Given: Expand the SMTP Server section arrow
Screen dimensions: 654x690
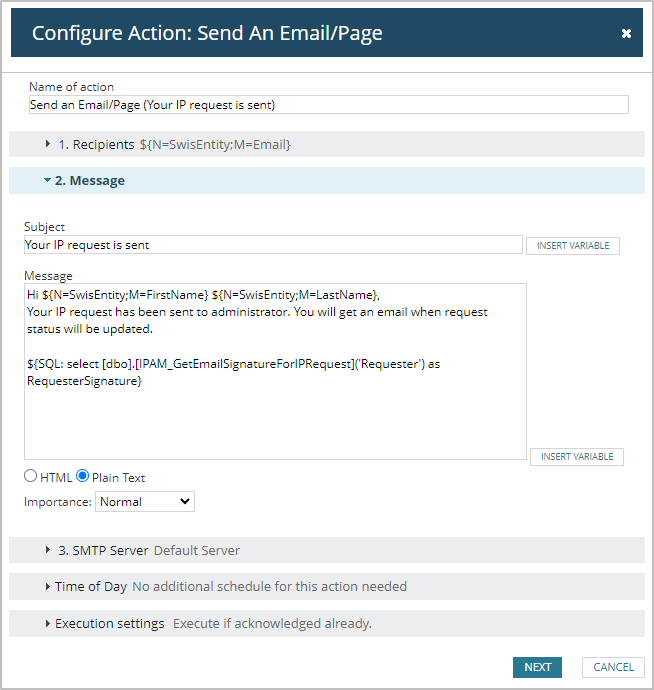Looking at the screenshot, I should [x=48, y=550].
